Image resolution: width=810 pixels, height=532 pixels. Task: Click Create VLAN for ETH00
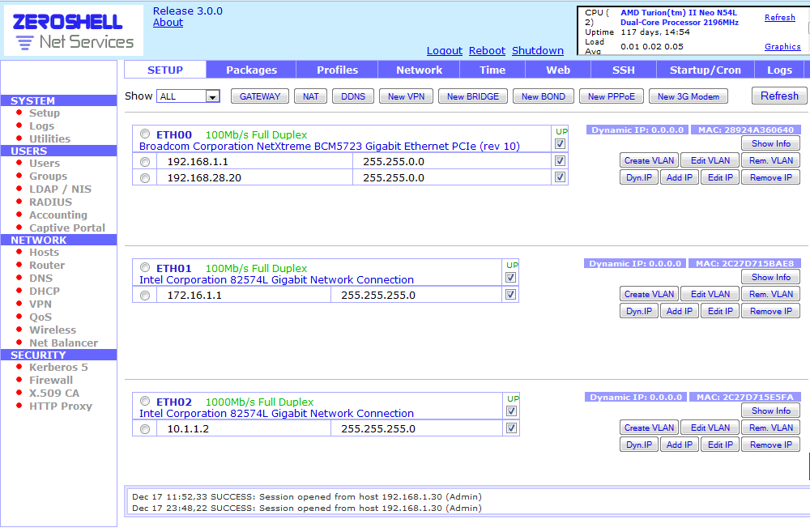pos(649,160)
